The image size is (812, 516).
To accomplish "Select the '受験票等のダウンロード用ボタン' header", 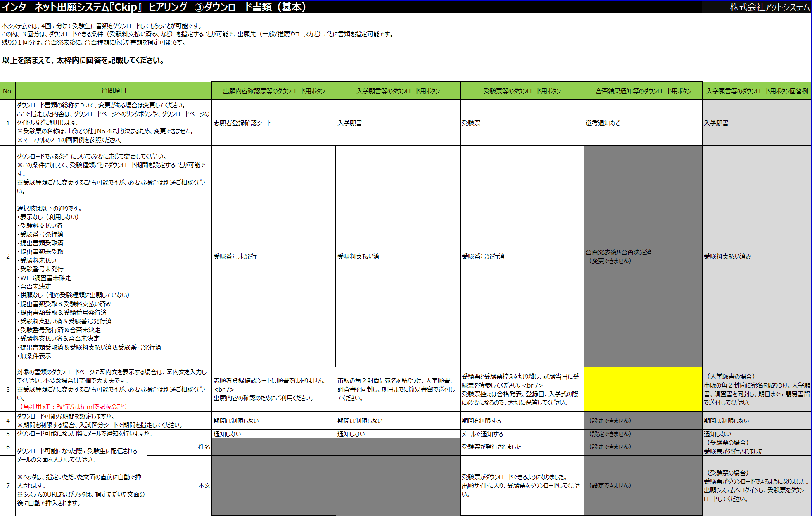I will pos(522,91).
